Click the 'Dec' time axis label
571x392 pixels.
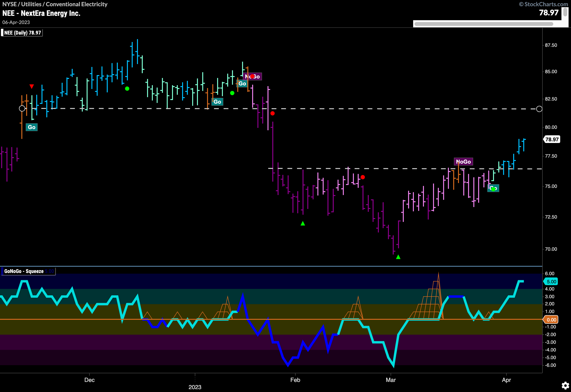tap(89, 380)
